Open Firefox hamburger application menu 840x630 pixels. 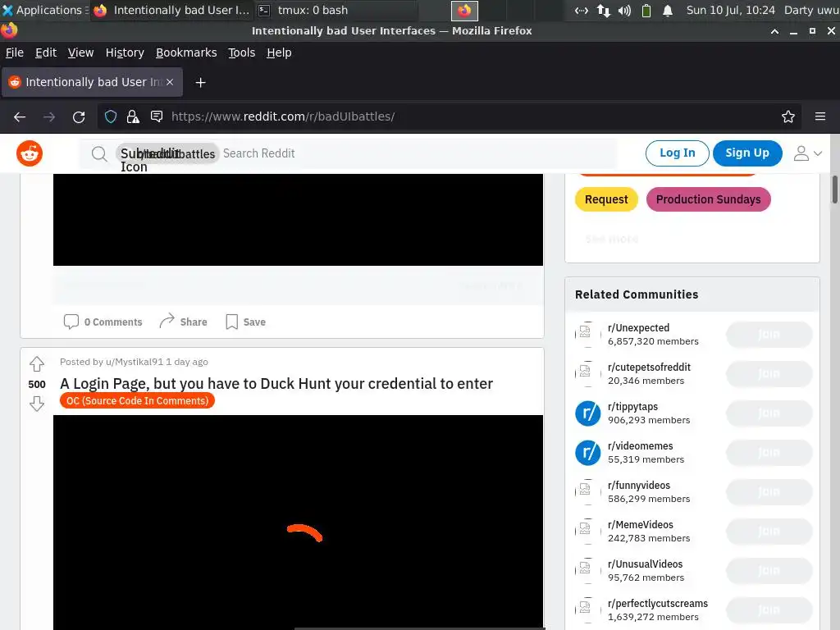pos(820,116)
